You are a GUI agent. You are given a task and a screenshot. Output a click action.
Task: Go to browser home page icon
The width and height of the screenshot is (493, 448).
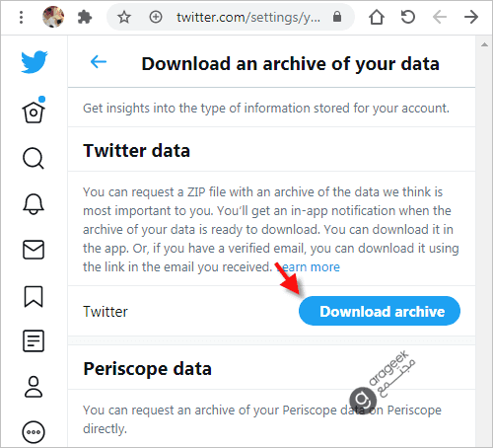pos(377,17)
